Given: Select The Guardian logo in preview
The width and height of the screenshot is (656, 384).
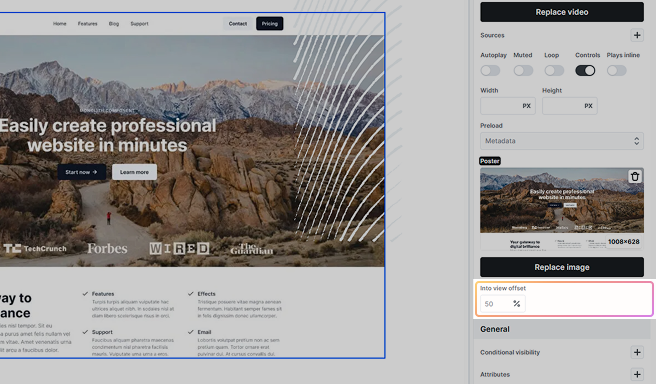Looking at the screenshot, I should pos(251,249).
